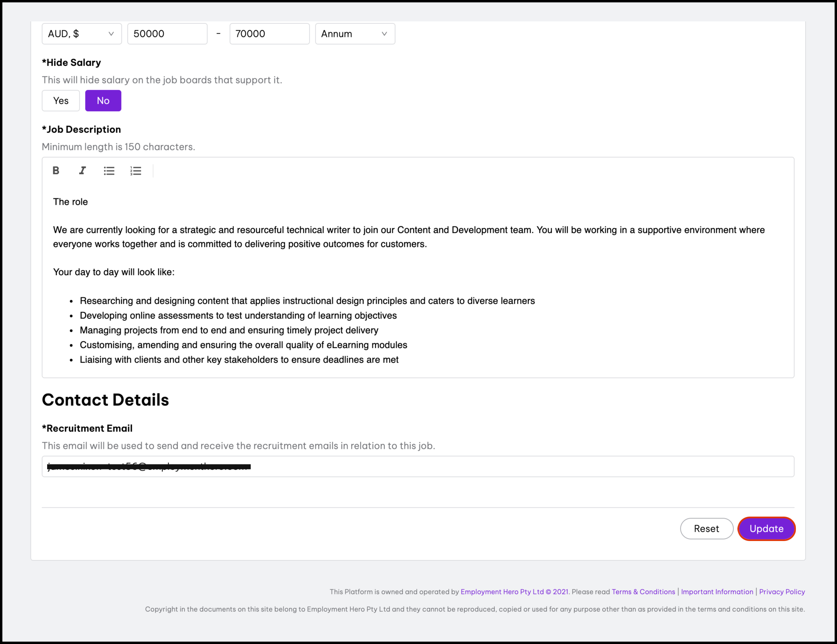
Task: Toggle italic formatting in editor
Action: (83, 171)
